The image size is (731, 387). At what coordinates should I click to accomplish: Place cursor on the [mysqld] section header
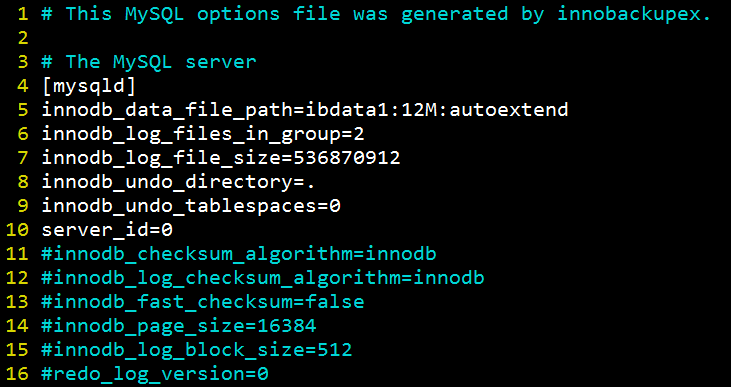pyautogui.click(x=89, y=86)
